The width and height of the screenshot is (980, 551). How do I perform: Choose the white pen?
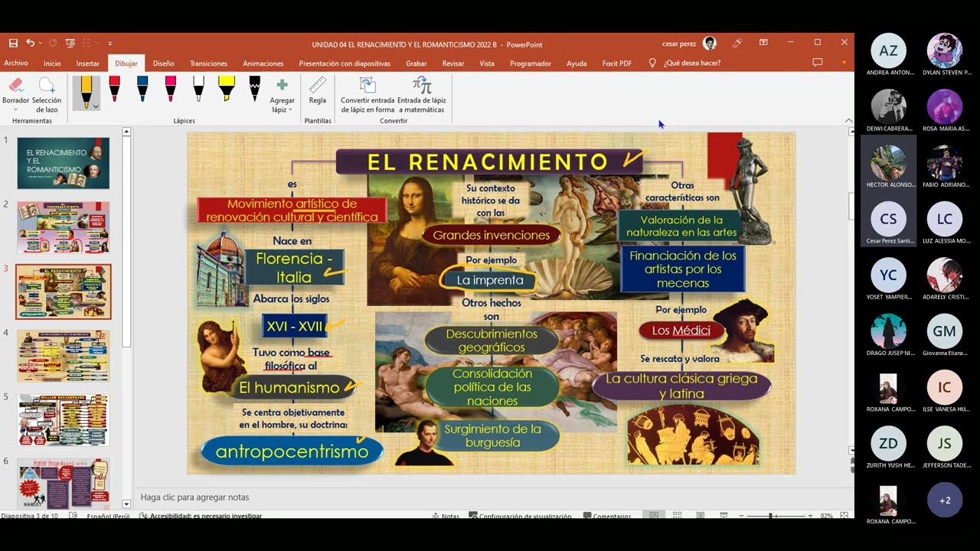click(198, 89)
